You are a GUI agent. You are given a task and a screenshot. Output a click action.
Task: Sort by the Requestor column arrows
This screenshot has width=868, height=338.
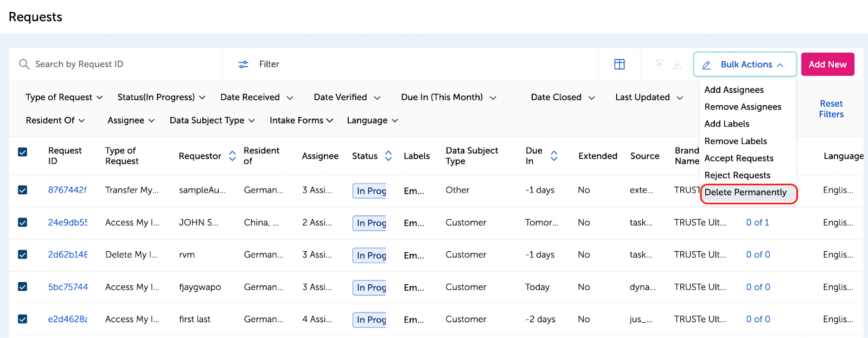point(232,156)
